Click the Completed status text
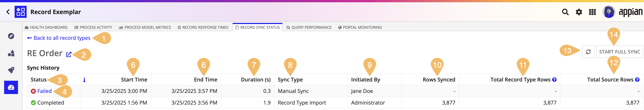 click(x=50, y=103)
